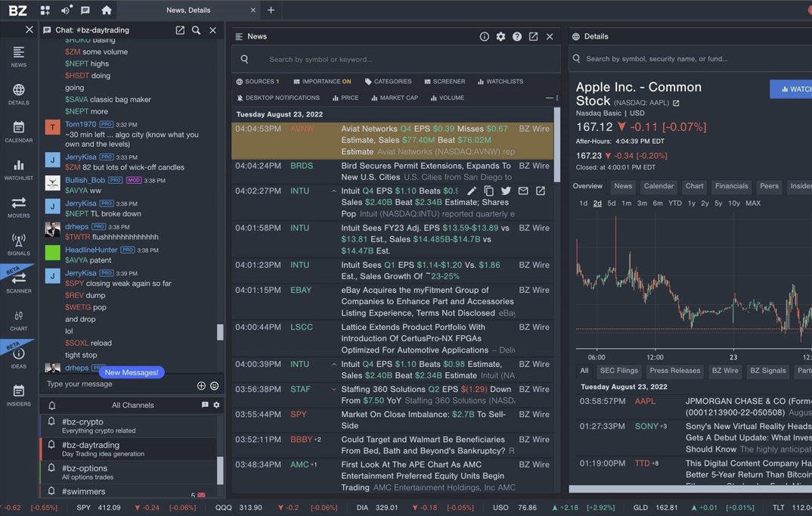Share Intuit headline on Twitter
The image size is (812, 516).
506,191
